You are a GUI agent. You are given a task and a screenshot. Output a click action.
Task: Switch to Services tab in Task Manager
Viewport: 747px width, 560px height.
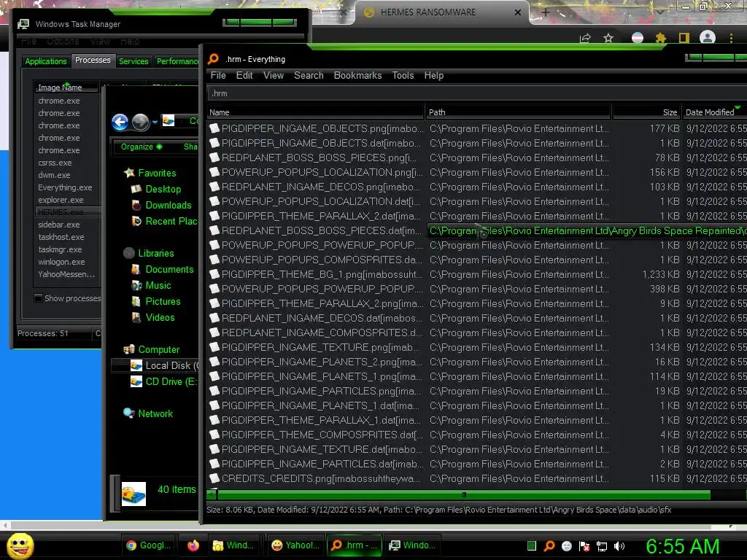pyautogui.click(x=133, y=61)
